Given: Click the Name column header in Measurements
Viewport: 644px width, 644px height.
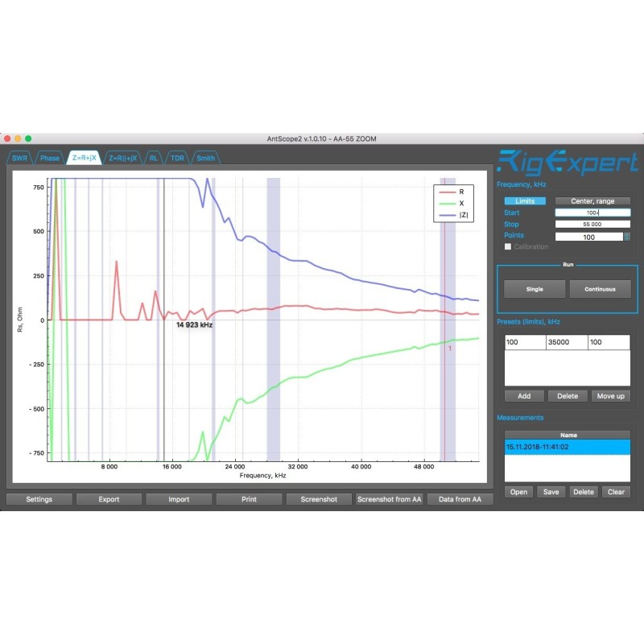Looking at the screenshot, I should [568, 435].
